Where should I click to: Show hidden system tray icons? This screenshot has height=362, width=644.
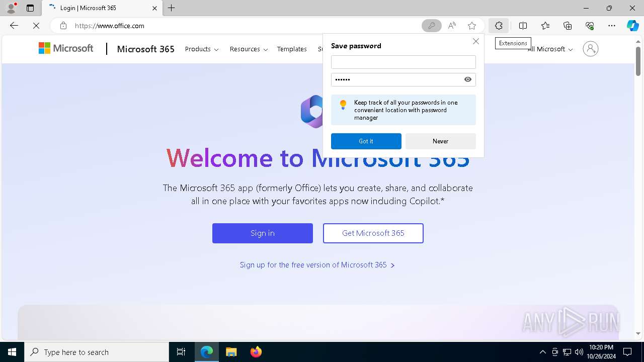[542, 352]
